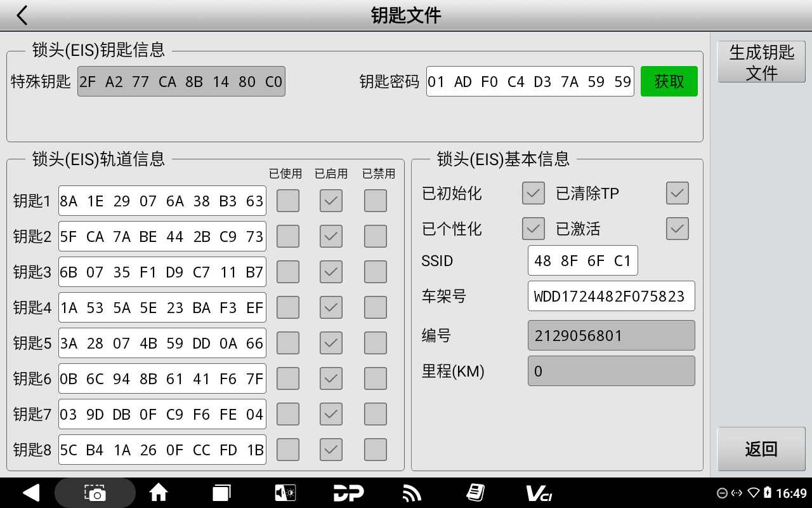The height and width of the screenshot is (508, 812).
Task: Click the 锁头(EIS)钥匙信息 section label
Action: pyautogui.click(x=98, y=50)
